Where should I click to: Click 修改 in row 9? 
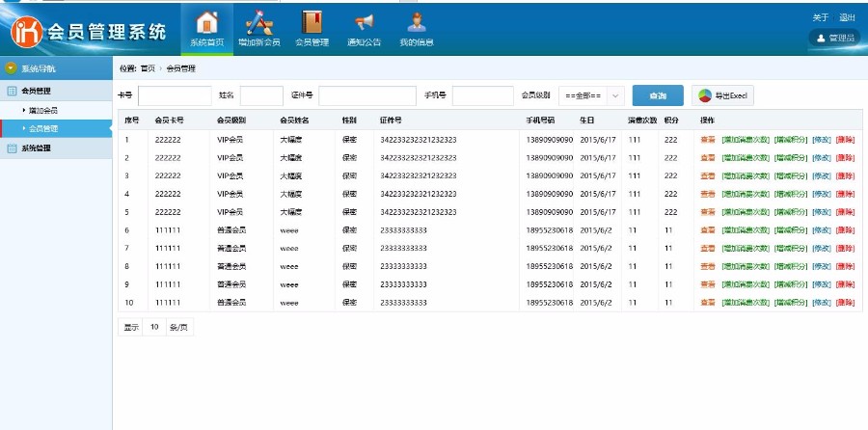822,284
